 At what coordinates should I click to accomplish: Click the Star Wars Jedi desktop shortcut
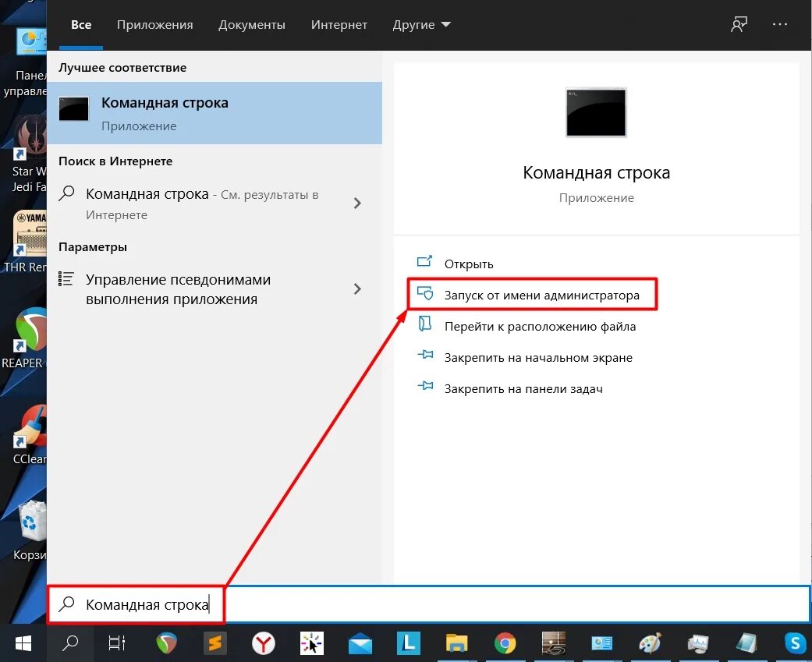click(29, 154)
